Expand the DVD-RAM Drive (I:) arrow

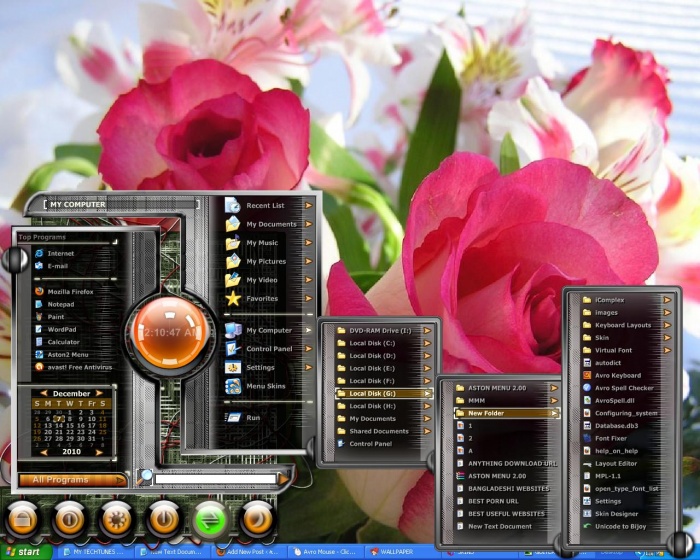click(427, 330)
